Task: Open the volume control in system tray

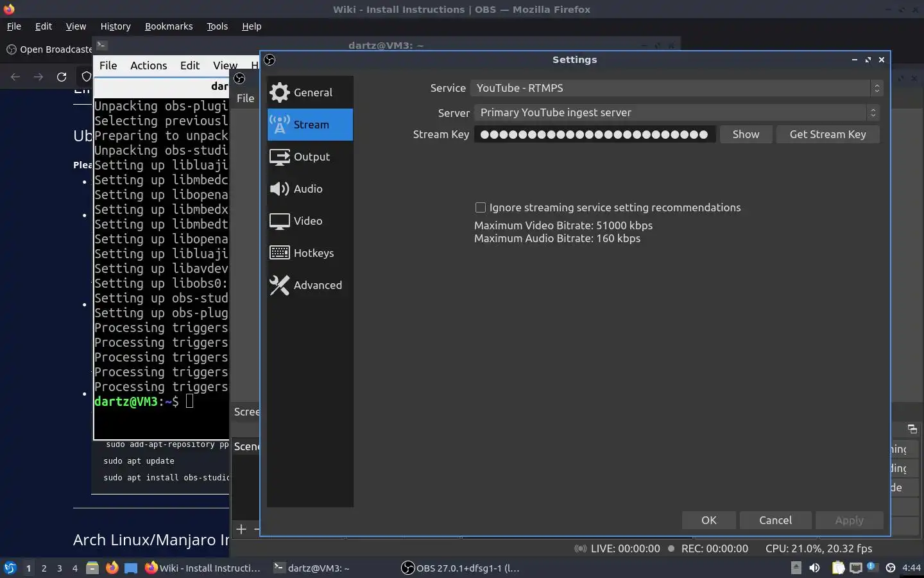Action: tap(815, 568)
